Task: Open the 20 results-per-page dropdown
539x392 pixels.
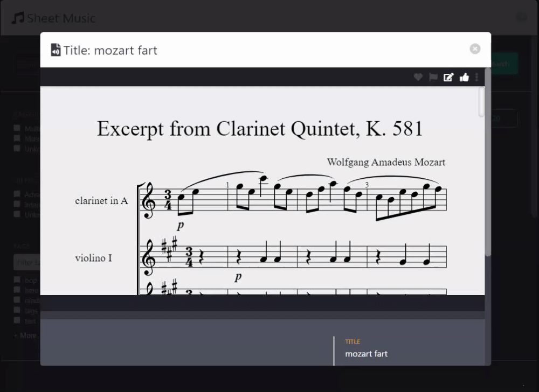Action: (x=504, y=118)
